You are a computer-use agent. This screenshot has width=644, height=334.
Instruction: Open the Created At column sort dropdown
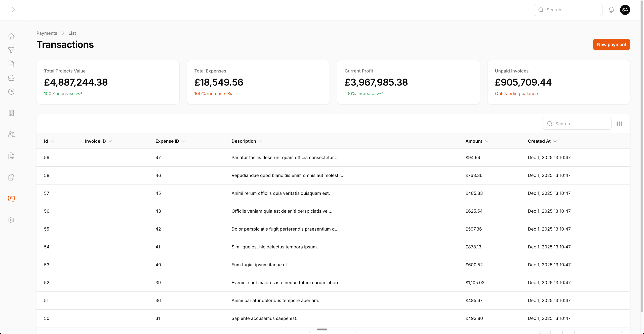coord(542,141)
